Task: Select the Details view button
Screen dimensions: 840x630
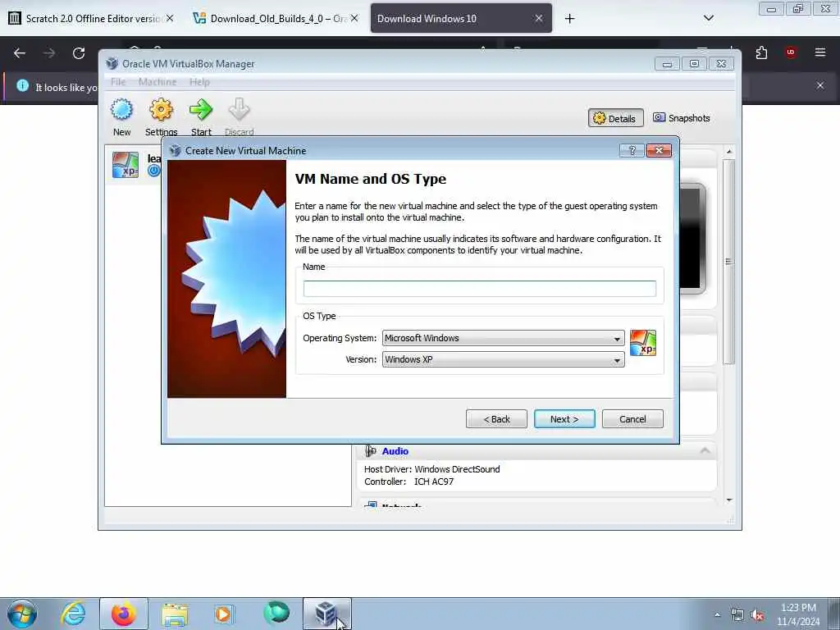Action: click(615, 118)
